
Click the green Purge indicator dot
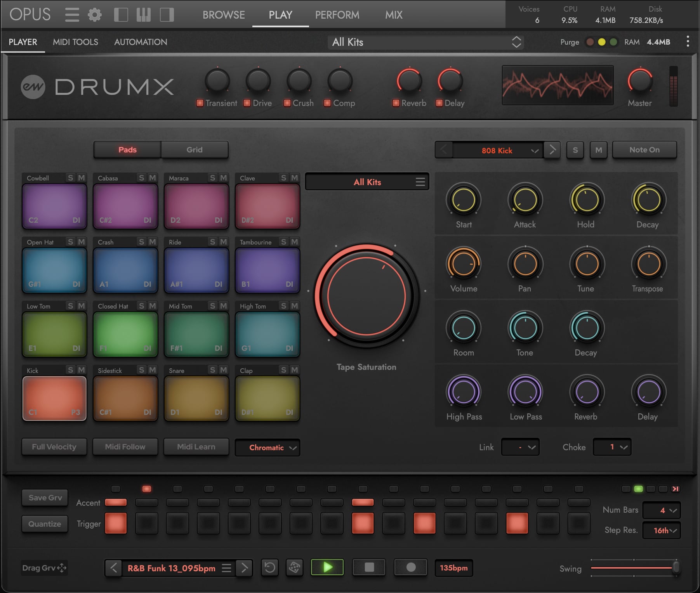click(613, 42)
